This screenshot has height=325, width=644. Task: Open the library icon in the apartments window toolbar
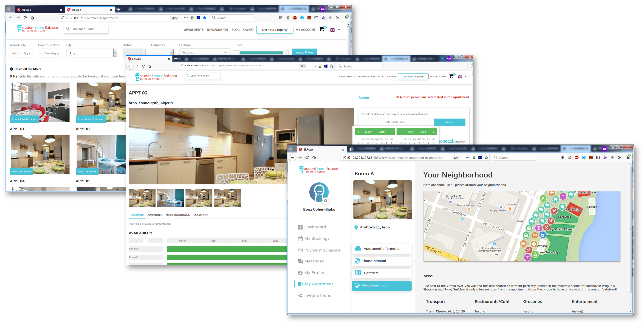(281, 18)
